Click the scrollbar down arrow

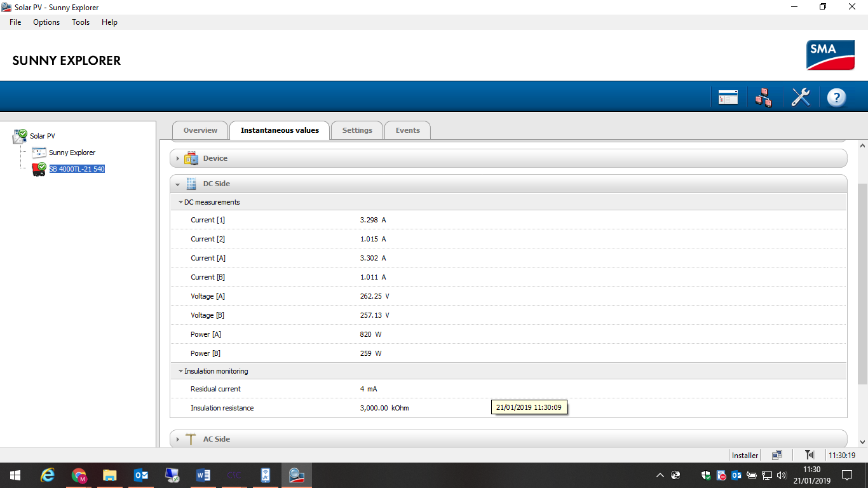(x=863, y=442)
